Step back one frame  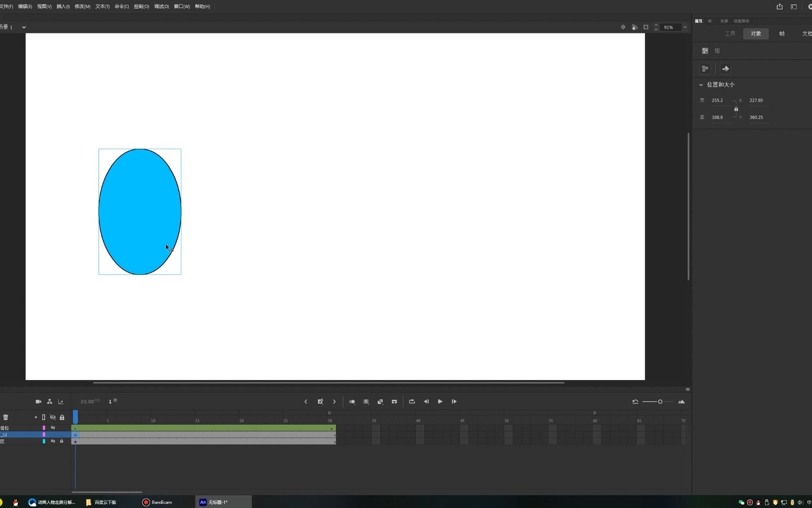click(x=426, y=402)
